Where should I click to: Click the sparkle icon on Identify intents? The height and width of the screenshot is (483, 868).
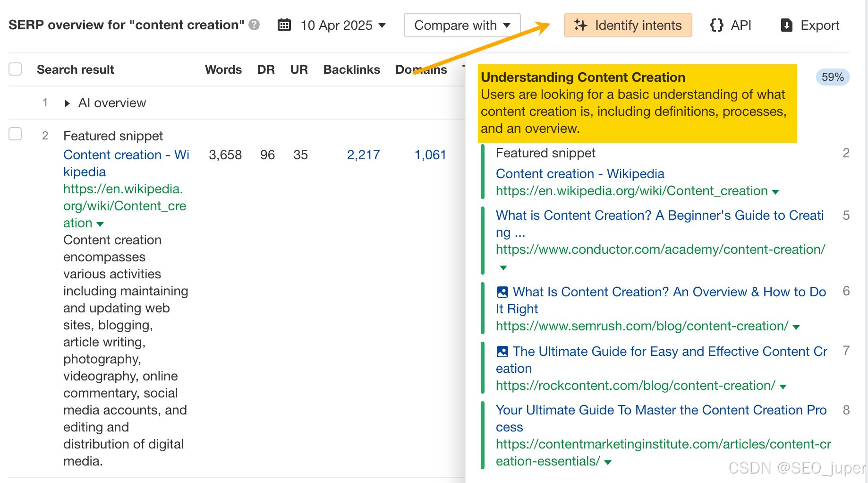(580, 25)
